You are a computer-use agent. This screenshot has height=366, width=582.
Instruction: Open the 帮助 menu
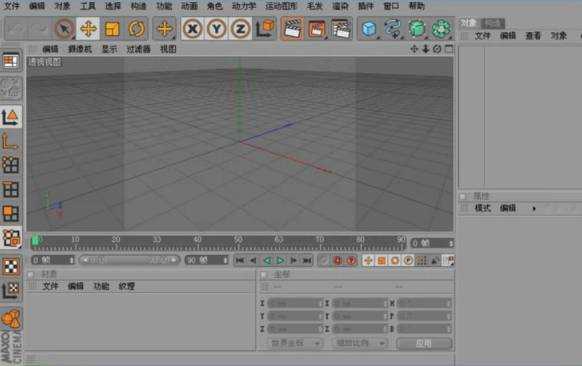click(416, 6)
